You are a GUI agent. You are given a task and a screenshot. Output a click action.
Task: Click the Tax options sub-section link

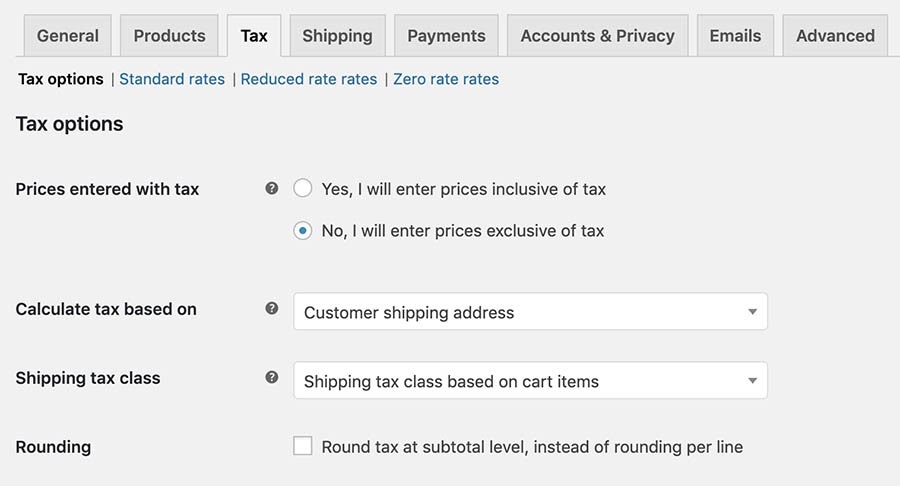61,79
